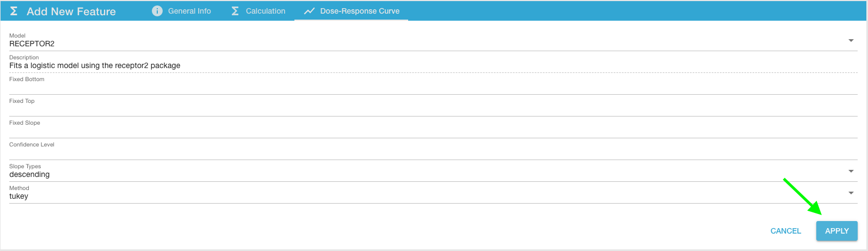Click the Cancel button
Viewport: 868px width, 251px height.
coord(786,231)
